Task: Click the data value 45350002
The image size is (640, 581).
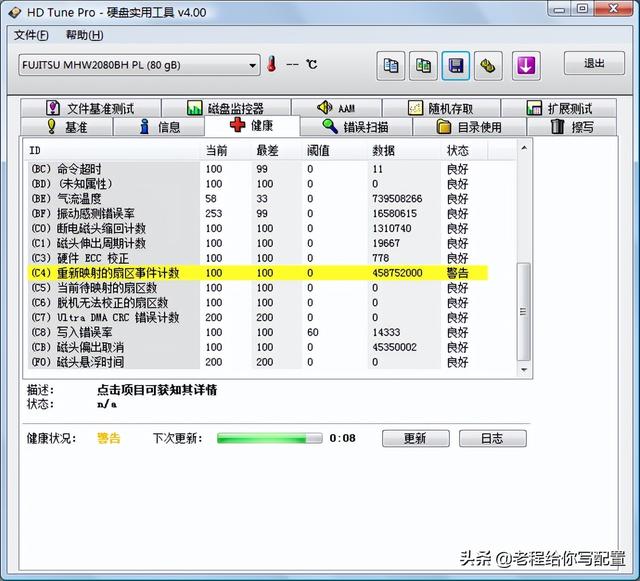Action: [394, 347]
